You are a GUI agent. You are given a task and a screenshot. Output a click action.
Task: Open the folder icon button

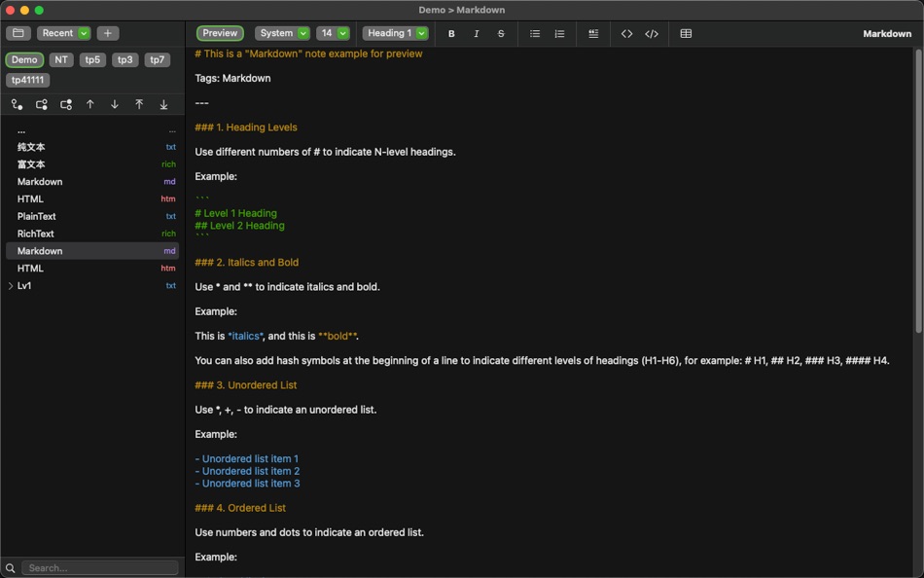point(18,33)
